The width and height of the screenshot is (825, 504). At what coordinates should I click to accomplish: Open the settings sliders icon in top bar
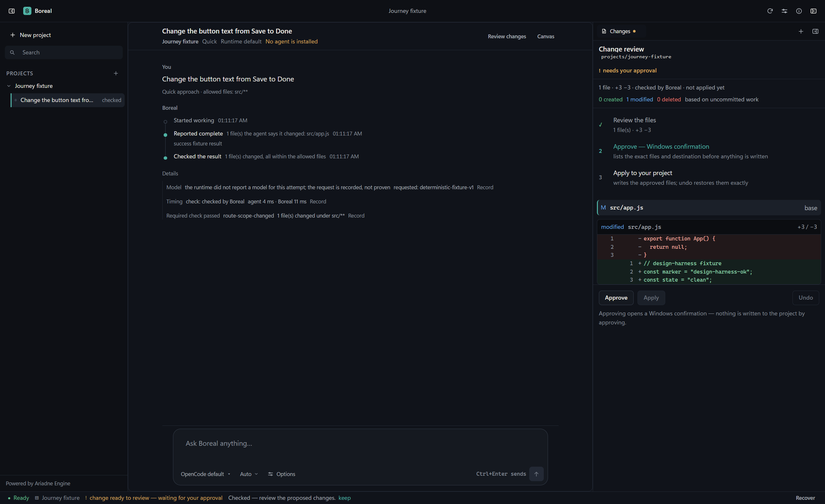784,11
